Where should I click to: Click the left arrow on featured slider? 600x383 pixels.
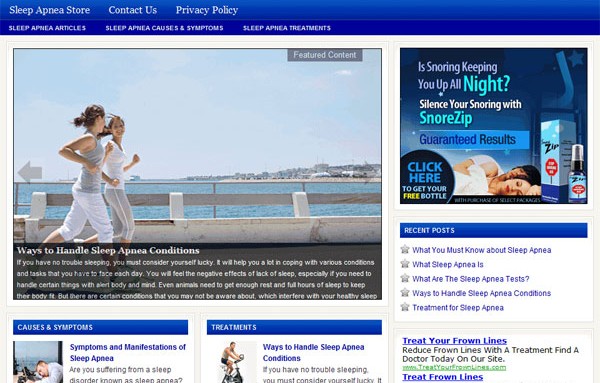tap(30, 171)
